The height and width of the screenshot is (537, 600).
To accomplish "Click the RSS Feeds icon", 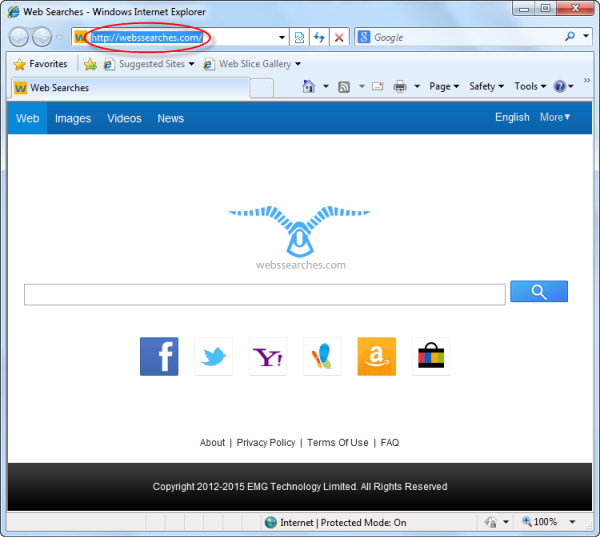I will pos(344,87).
